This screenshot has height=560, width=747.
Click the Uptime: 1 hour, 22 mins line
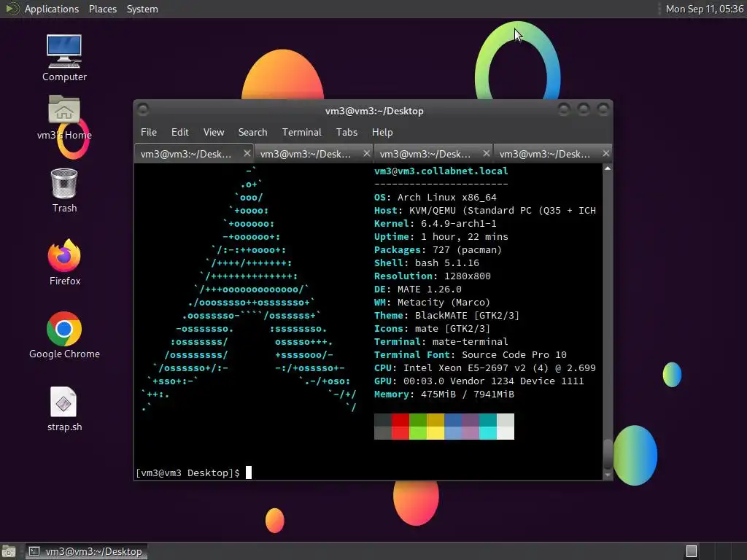[441, 237]
